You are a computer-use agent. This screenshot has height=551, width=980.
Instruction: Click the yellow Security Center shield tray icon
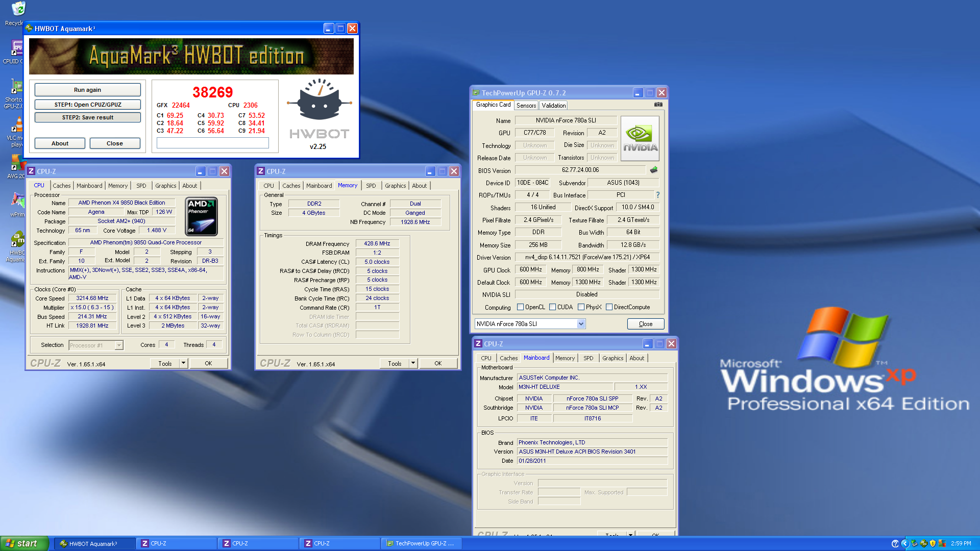[x=933, y=543]
